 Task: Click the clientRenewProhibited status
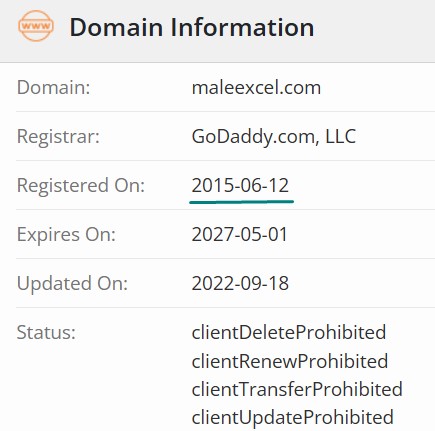click(x=290, y=361)
